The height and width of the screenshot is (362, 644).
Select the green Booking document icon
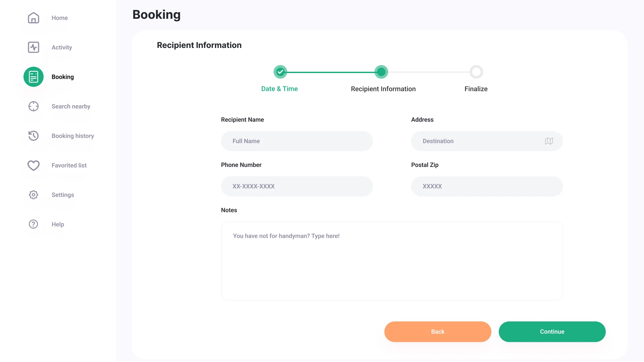tap(34, 77)
